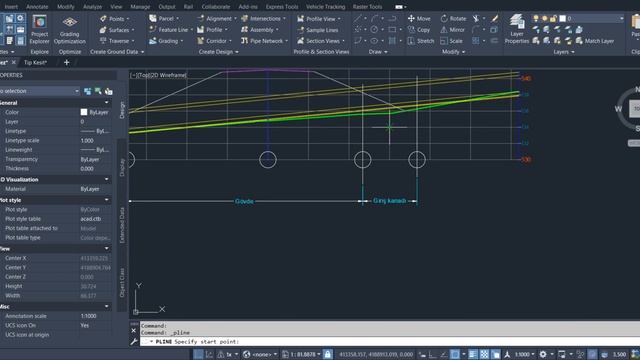
Task: Click the PLINE command input line
Action: (390, 342)
